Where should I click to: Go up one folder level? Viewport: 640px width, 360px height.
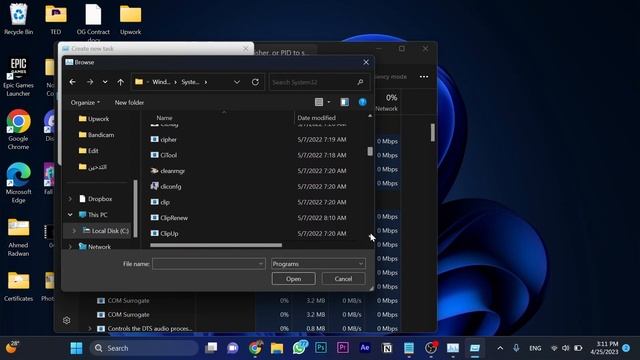[120, 82]
